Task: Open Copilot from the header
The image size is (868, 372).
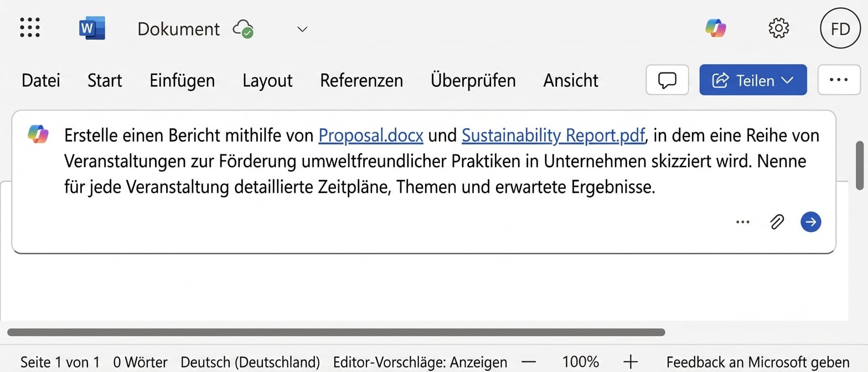Action: point(716,28)
